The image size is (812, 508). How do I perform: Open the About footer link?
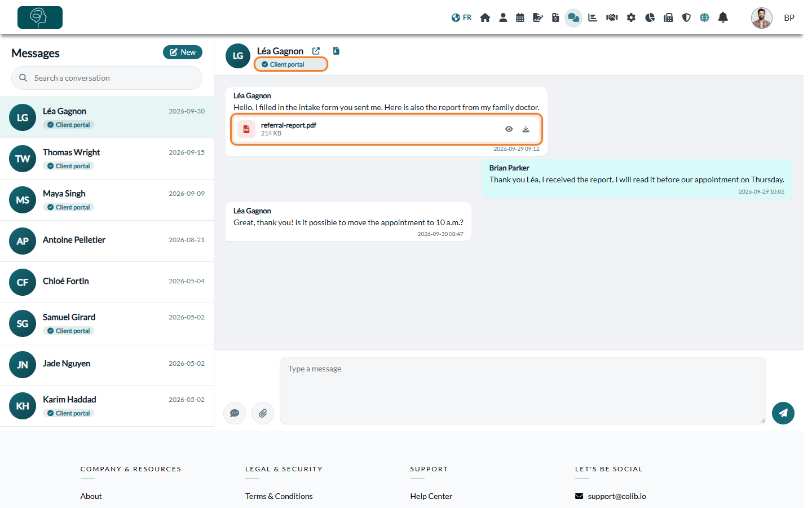coord(91,496)
